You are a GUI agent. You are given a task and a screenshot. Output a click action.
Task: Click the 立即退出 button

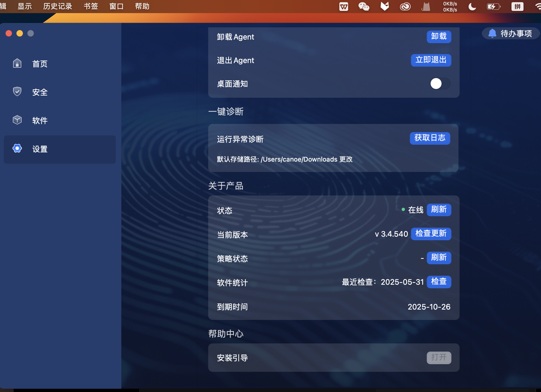(x=431, y=60)
